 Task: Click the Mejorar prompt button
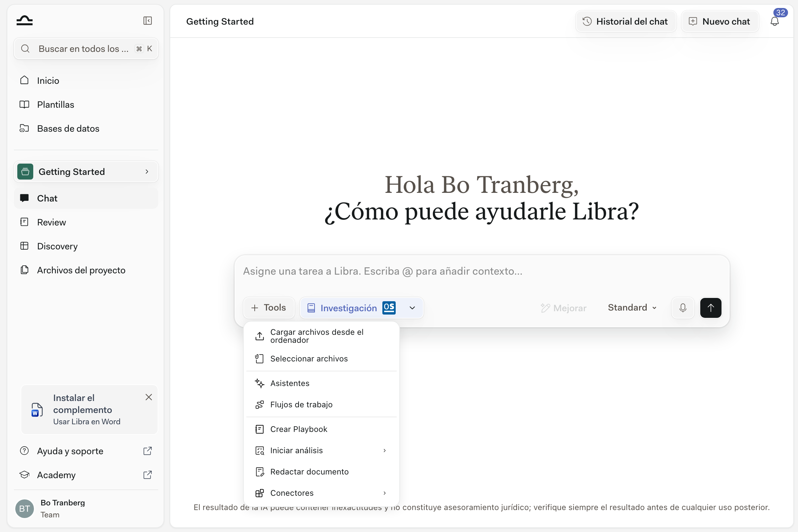click(x=563, y=308)
